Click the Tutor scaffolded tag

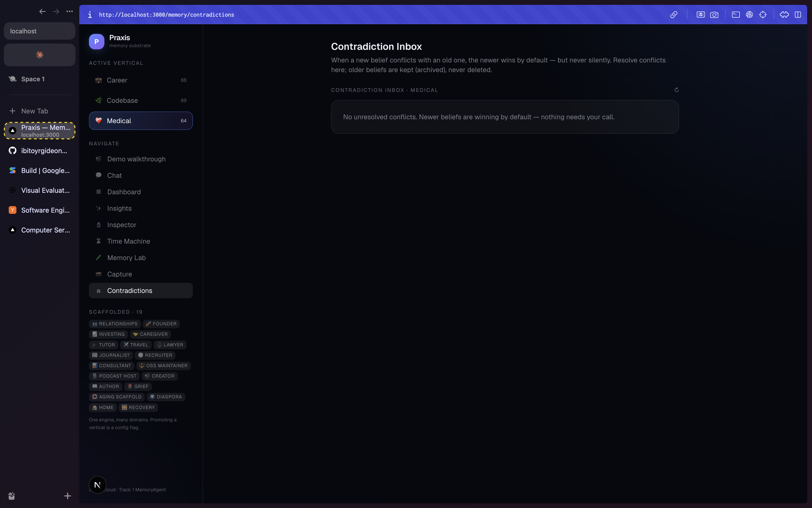(103, 345)
